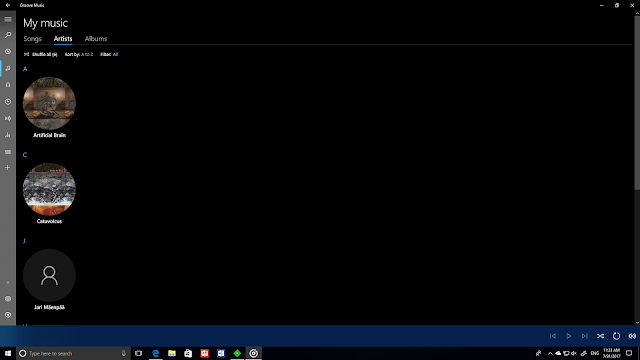Screen dimensions: 640x360
Task: Open File Explorer from the taskbar
Action: pyautogui.click(x=172, y=353)
